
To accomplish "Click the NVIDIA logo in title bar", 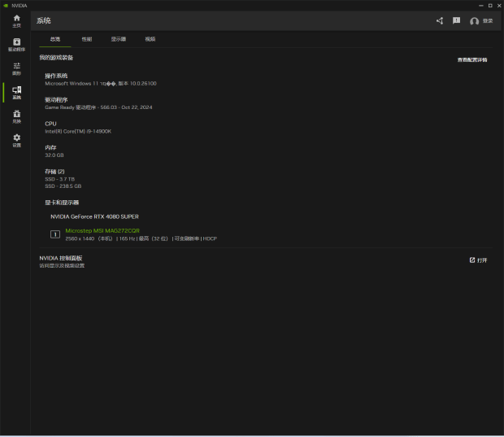I will click(6, 6).
